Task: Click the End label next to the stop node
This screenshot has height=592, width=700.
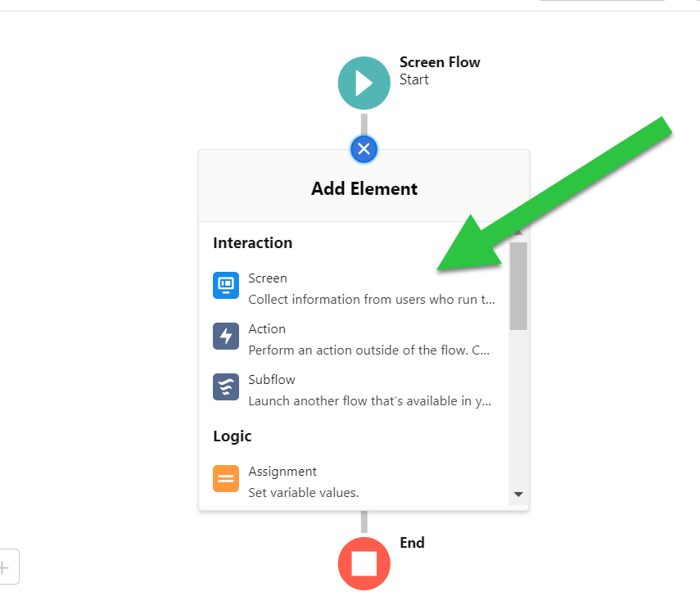Action: (x=412, y=542)
